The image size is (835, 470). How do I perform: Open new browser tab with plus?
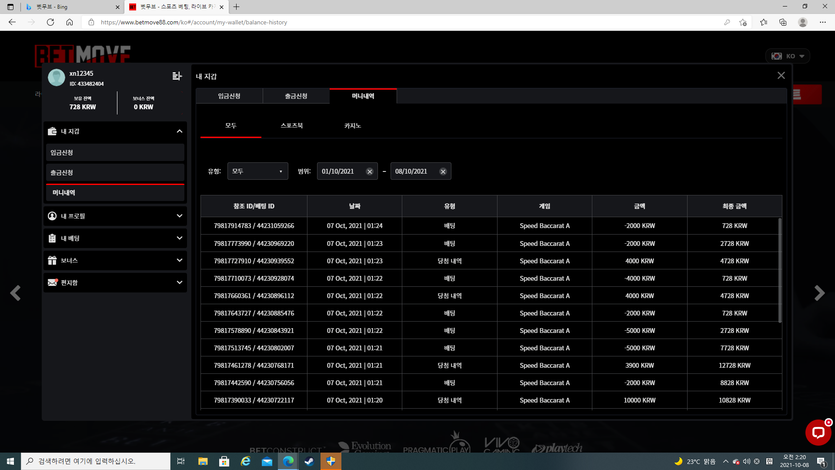click(236, 7)
